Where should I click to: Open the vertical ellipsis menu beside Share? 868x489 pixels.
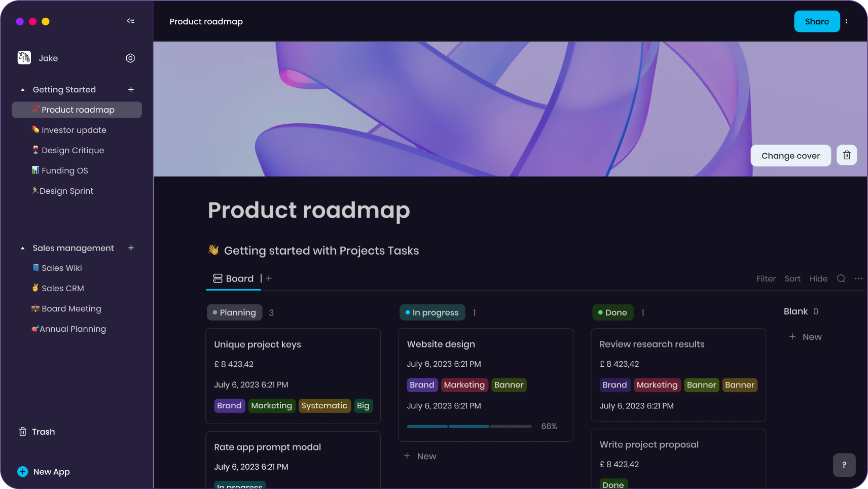(846, 21)
